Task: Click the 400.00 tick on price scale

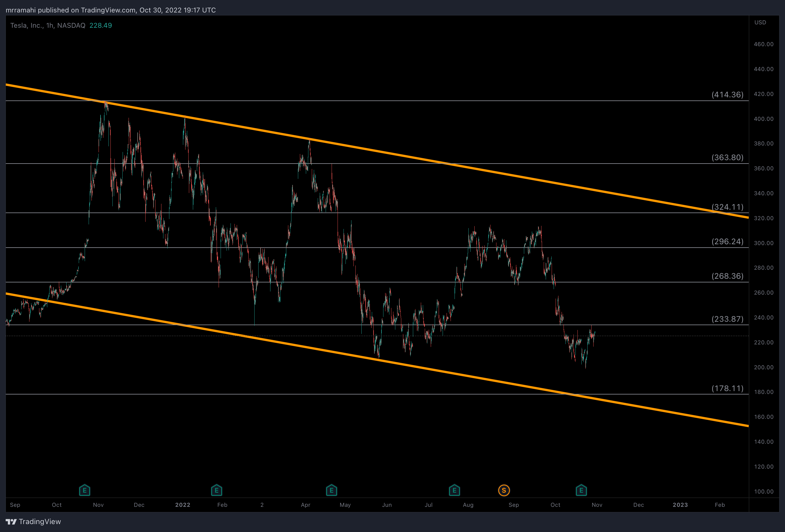Action: click(x=763, y=119)
